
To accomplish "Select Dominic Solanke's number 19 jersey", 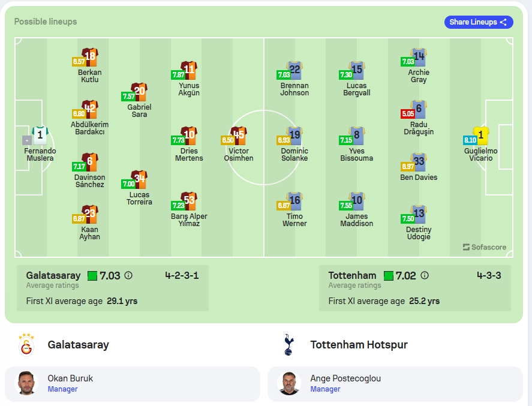I will tap(294, 136).
